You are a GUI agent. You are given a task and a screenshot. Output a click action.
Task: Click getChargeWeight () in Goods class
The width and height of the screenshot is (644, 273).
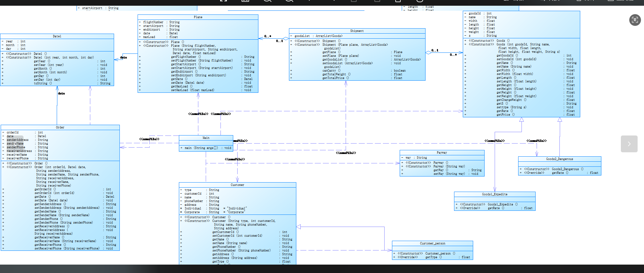[x=511, y=100]
